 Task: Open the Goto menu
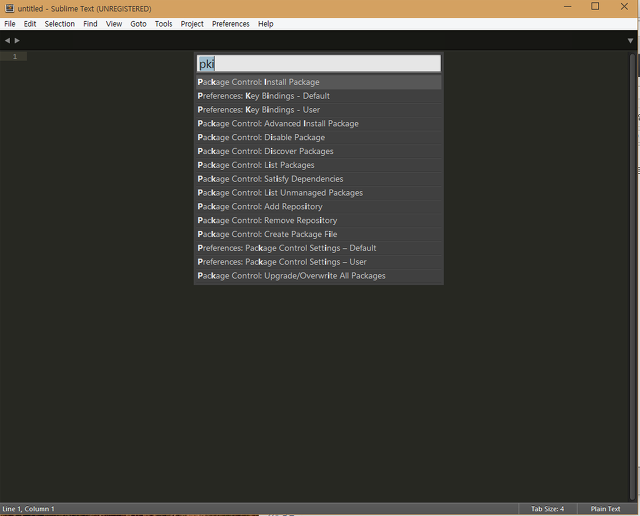point(138,24)
